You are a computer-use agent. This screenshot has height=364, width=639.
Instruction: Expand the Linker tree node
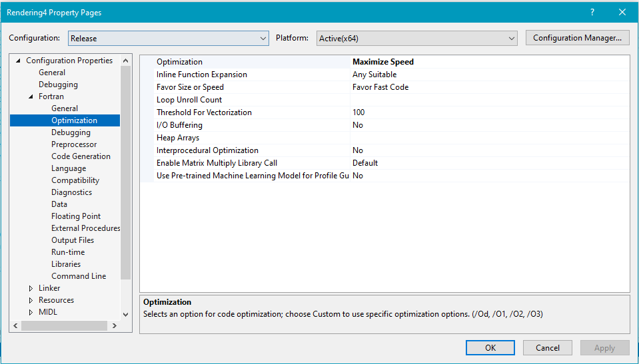(31, 288)
